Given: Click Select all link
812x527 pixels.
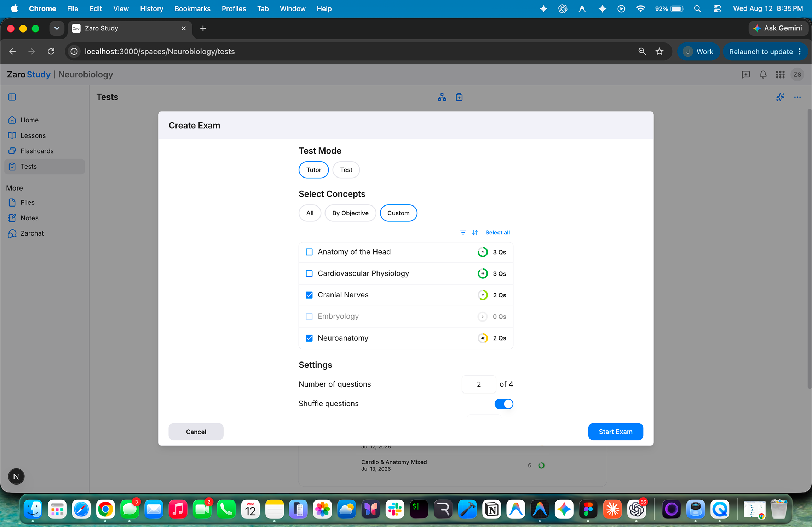Looking at the screenshot, I should (x=497, y=232).
